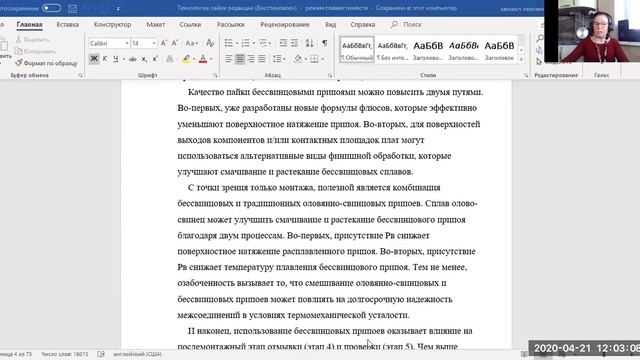Open Calibri font name dropdown
This screenshot has width=640, height=360.
[x=127, y=43]
